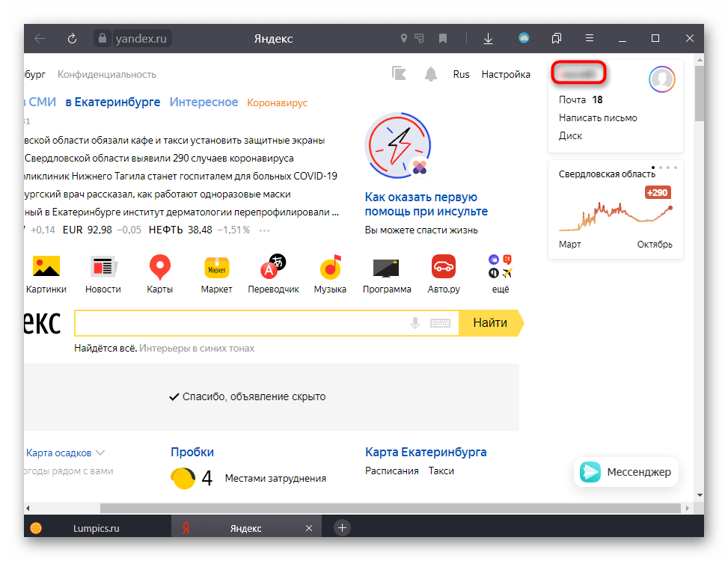Open Как оказать первую помощь при инсульте
The image size is (728, 561).
426,204
